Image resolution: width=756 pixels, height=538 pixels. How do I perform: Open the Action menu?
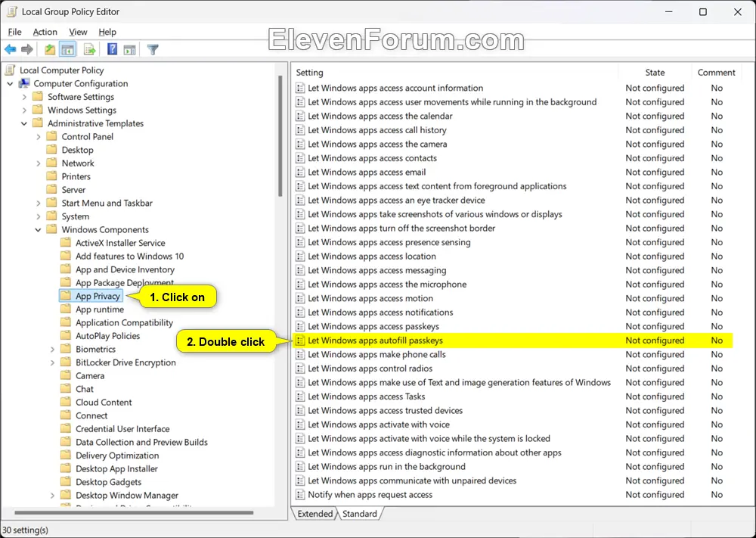click(x=45, y=32)
